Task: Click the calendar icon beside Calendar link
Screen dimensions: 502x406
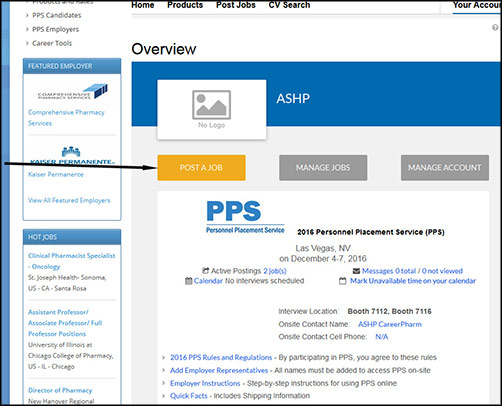Action: (x=189, y=281)
